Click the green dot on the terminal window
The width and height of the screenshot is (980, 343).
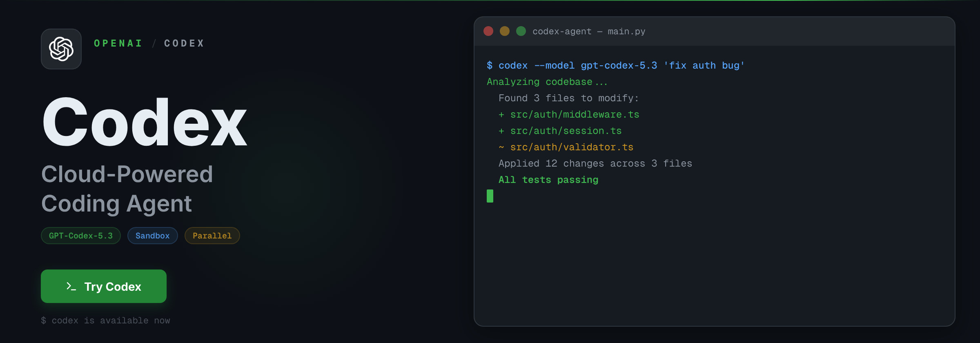521,31
